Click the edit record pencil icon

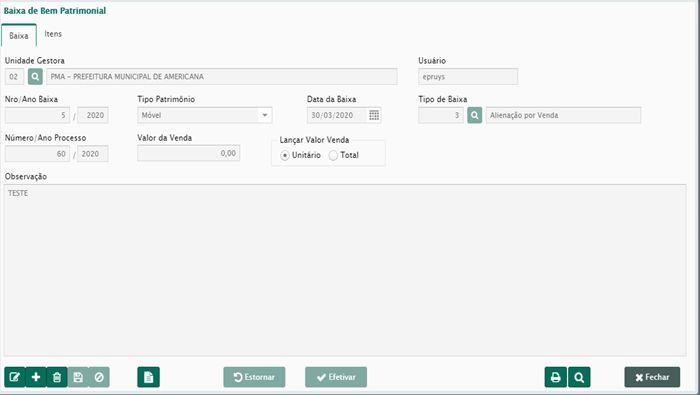(15, 377)
